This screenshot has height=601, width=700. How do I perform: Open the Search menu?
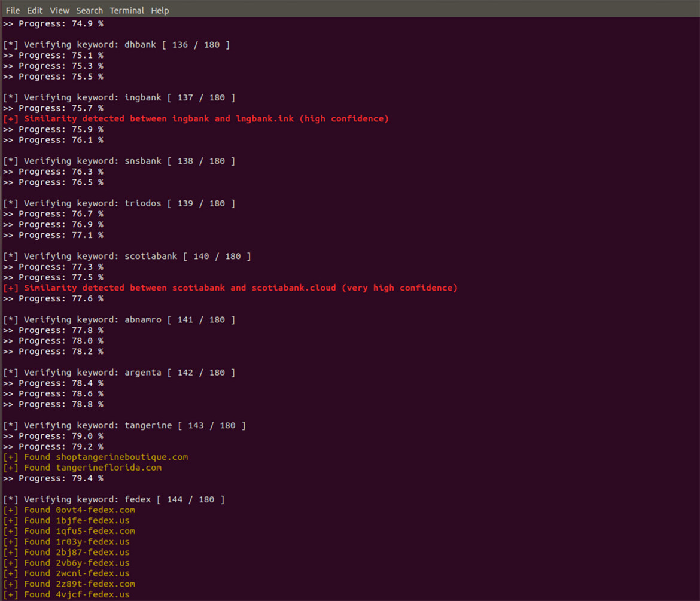[x=89, y=10]
